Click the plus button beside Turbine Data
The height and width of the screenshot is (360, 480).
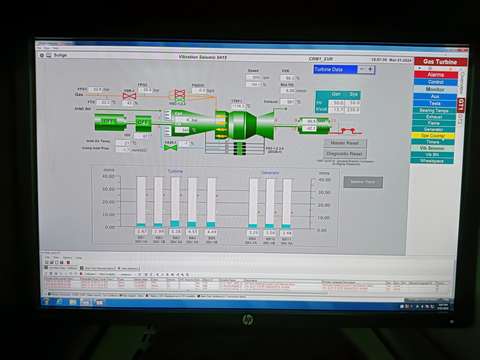tap(370, 69)
